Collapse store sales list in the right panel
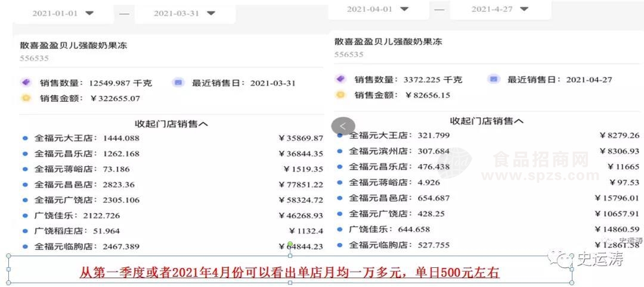The height and width of the screenshot is (287, 644). point(486,121)
